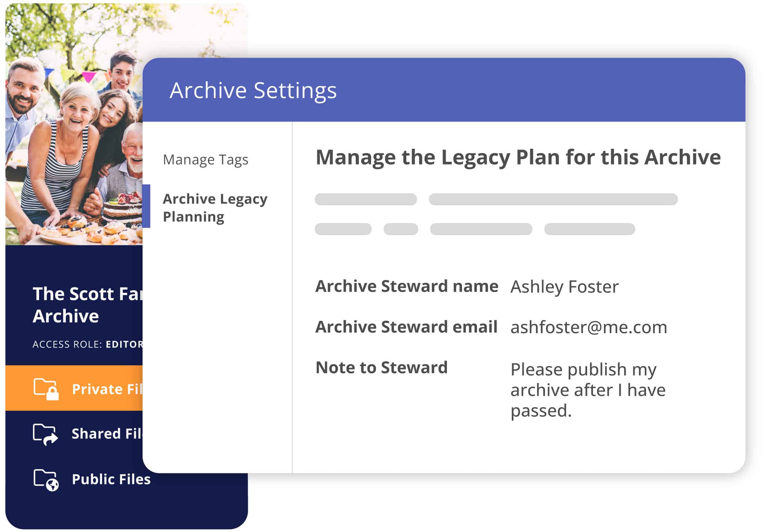The width and height of the screenshot is (765, 532).
Task: Select Manage Tags in settings menu
Action: click(x=205, y=160)
